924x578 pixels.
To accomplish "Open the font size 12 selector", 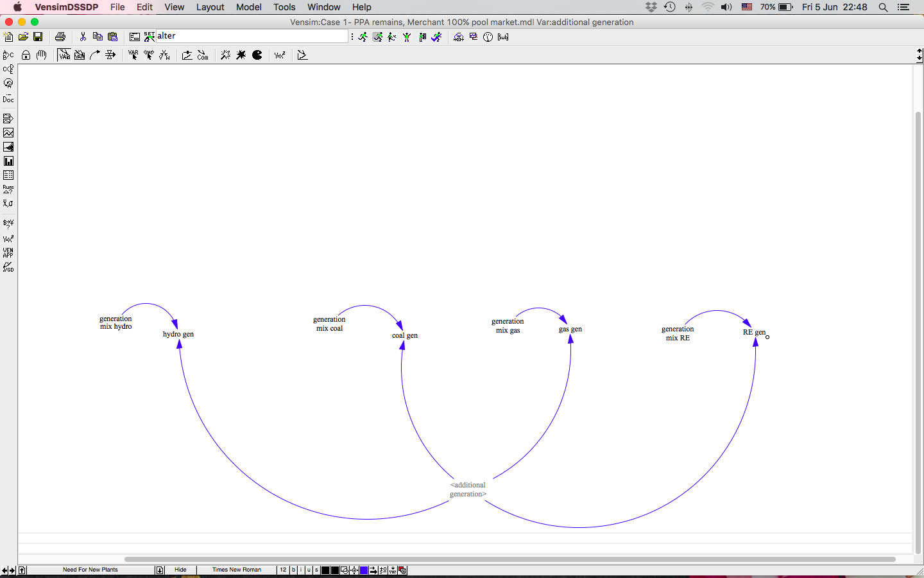I will click(283, 570).
